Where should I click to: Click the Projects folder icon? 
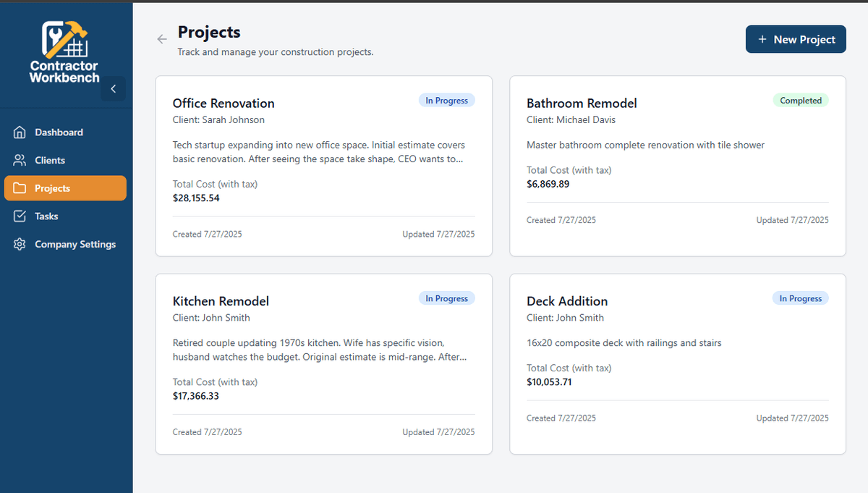pos(20,187)
